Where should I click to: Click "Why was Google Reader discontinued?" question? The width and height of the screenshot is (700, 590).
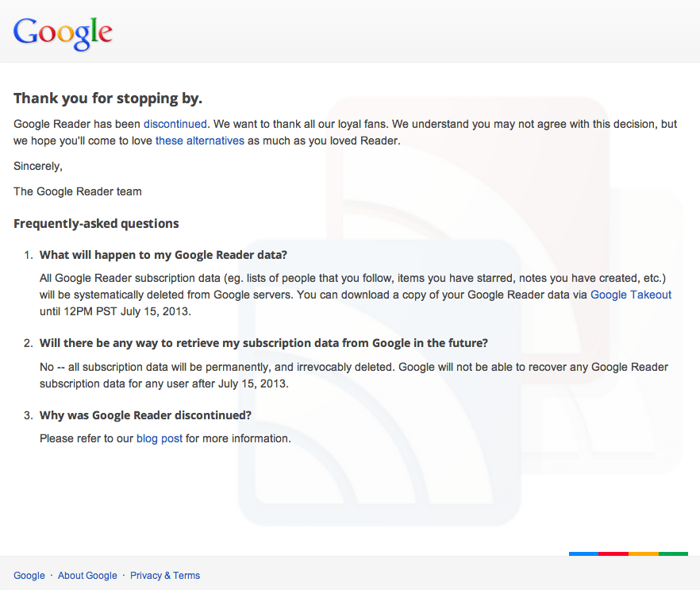tap(145, 415)
